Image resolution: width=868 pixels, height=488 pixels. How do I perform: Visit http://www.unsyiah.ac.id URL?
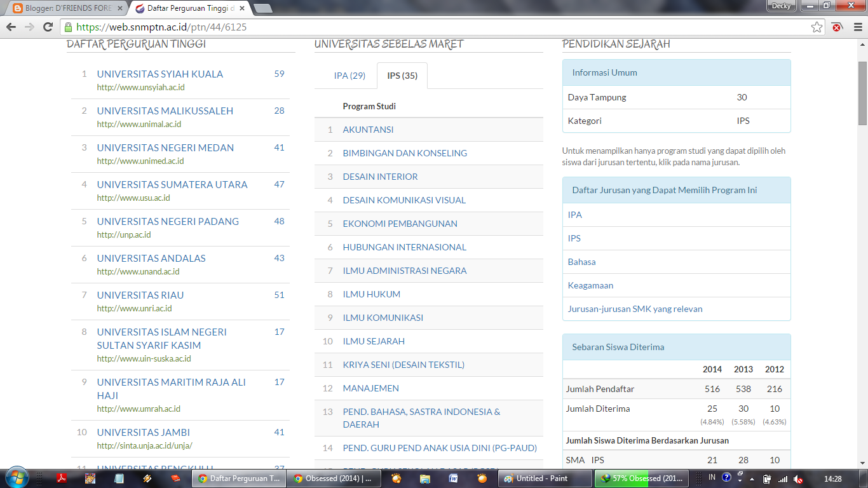141,88
